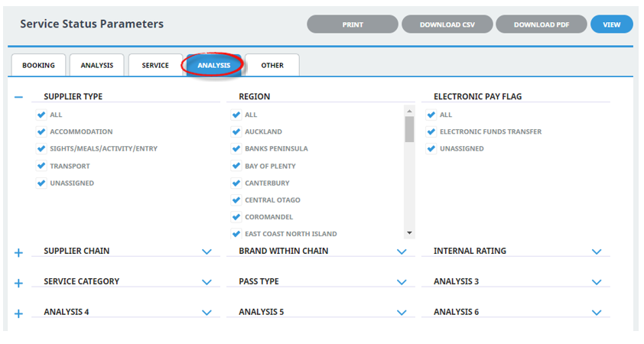
Task: Switch to the OTHER tab
Action: pos(272,65)
